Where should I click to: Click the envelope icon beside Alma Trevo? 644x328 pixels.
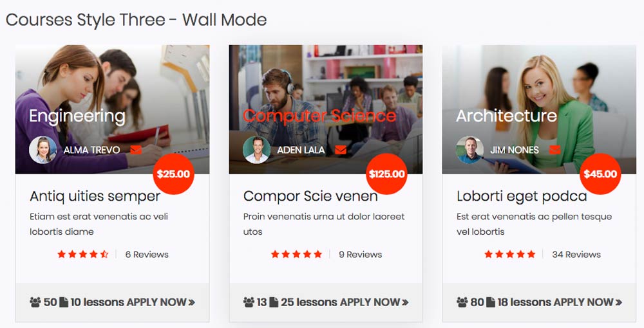point(136,150)
